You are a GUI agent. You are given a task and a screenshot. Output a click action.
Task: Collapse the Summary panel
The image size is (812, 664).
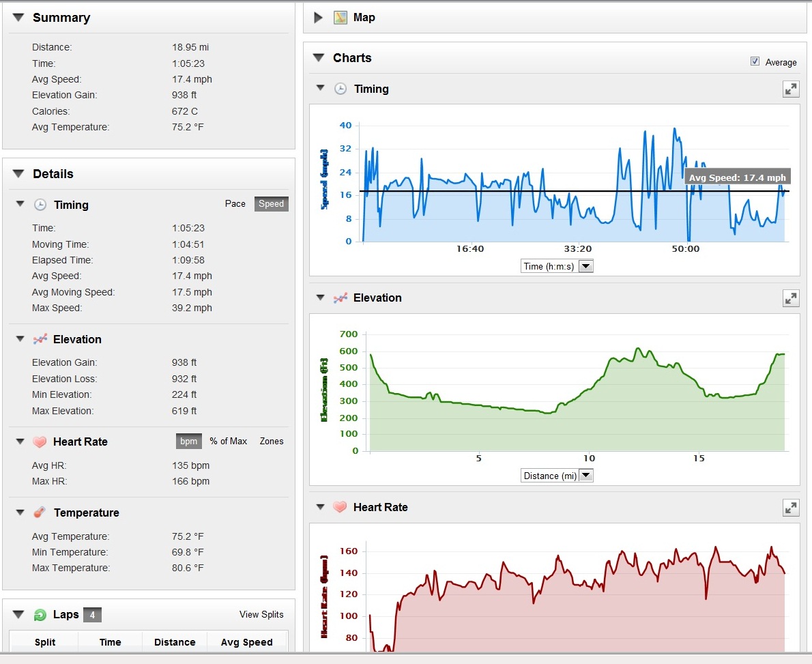coord(18,18)
